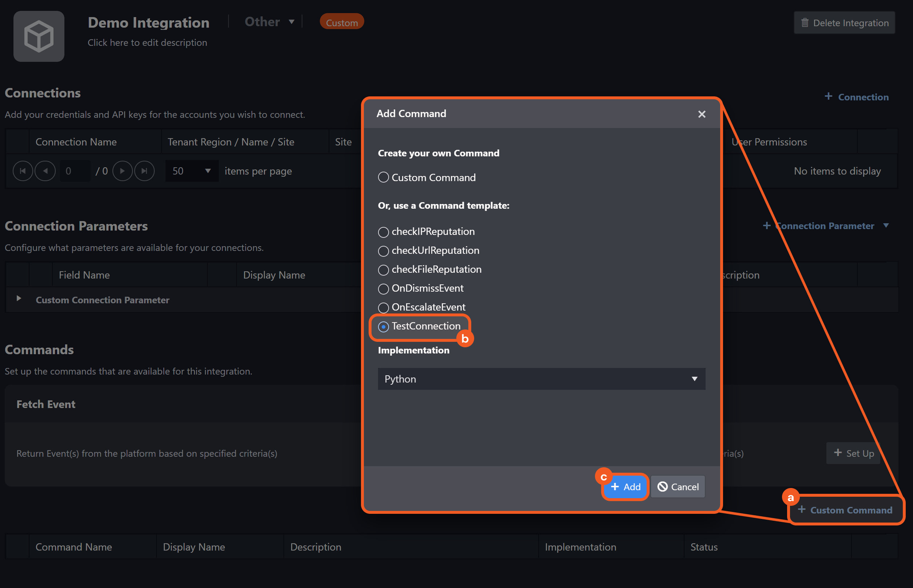Go to next page pagination arrow

[122, 171]
